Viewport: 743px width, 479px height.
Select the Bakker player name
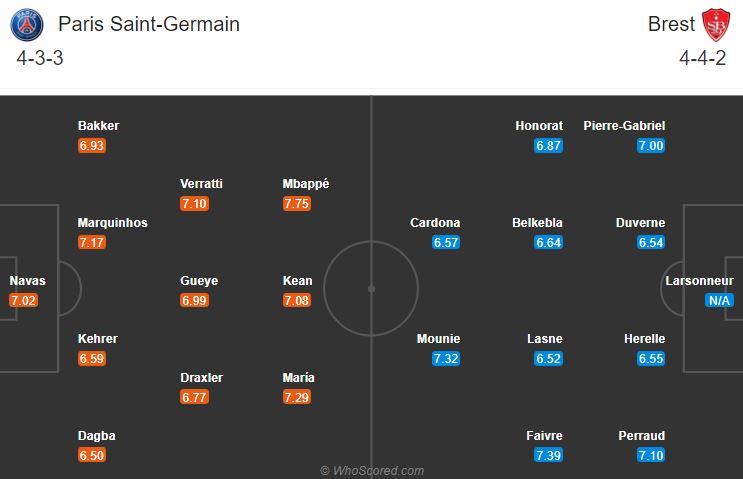pos(99,126)
